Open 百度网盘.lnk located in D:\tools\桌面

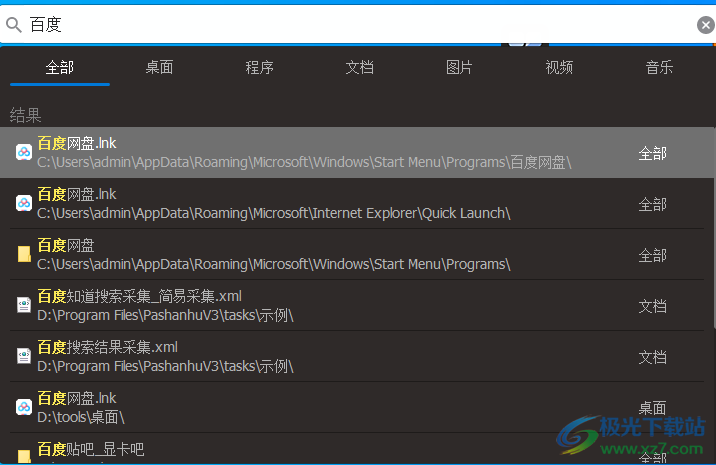(x=357, y=407)
